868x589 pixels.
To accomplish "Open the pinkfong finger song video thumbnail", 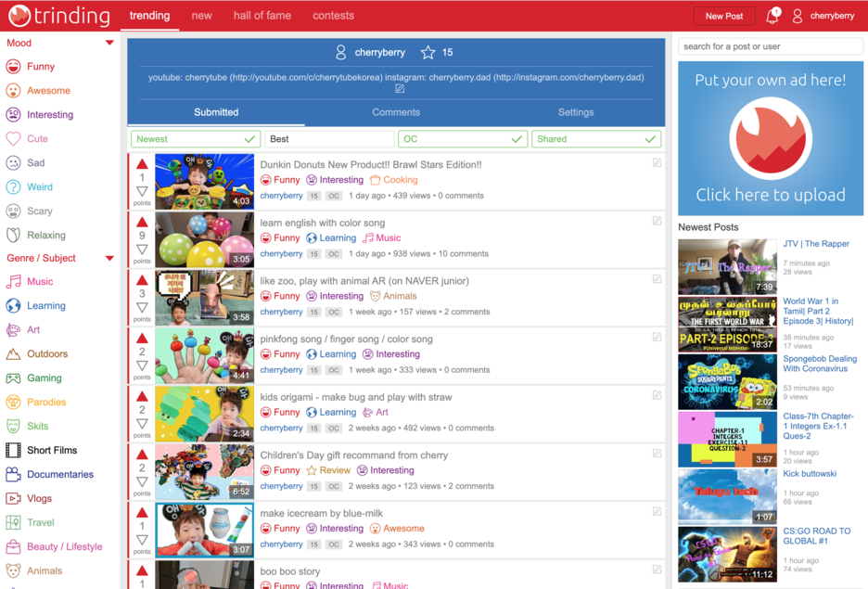I will (204, 356).
